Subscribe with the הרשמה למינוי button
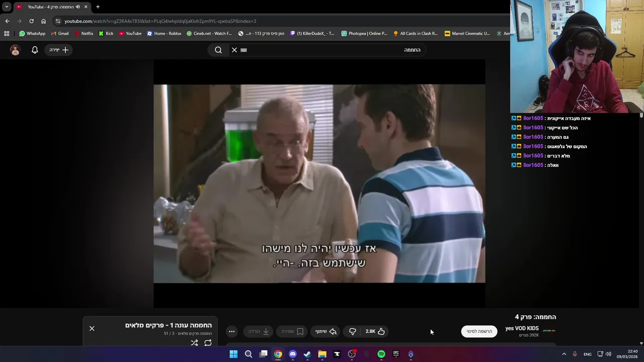 point(479,331)
